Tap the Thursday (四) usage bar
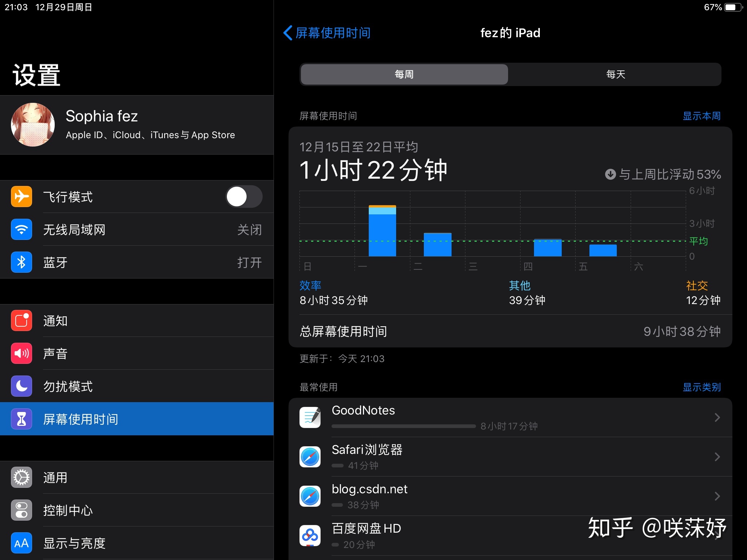Screen dimensions: 747x560 click(x=548, y=248)
